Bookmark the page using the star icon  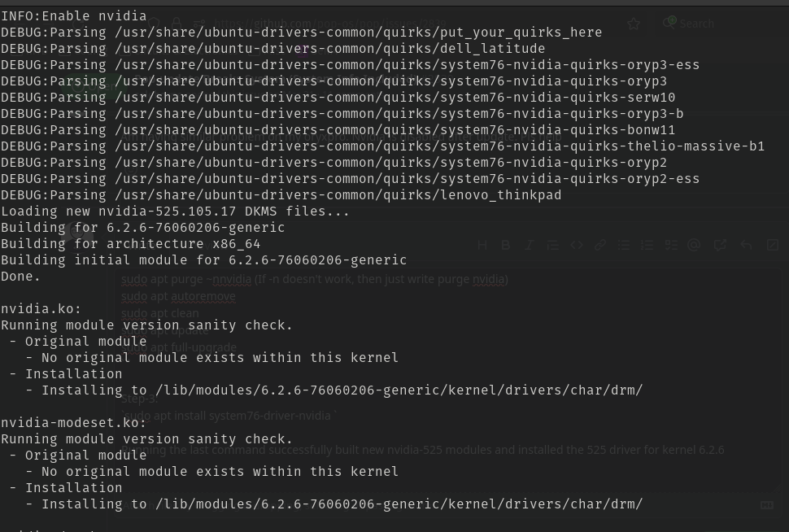point(633,24)
